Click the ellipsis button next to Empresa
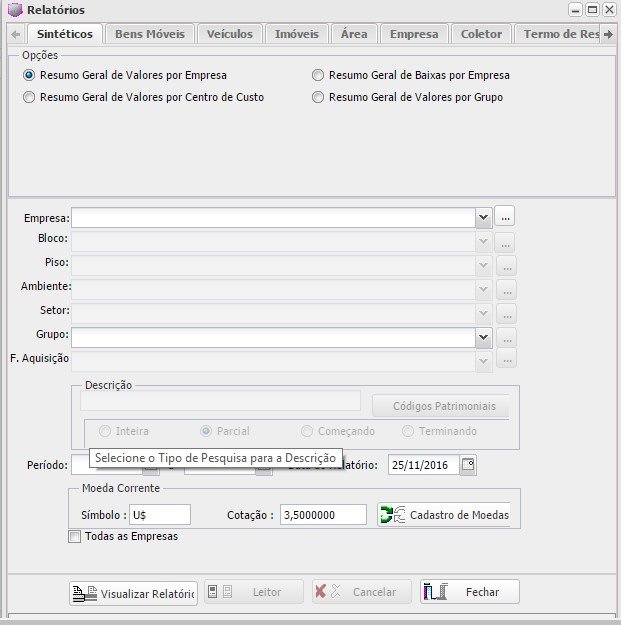 [505, 216]
